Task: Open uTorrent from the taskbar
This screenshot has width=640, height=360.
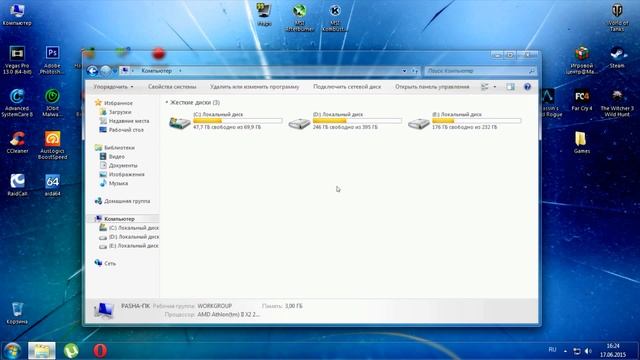Action: click(x=71, y=351)
